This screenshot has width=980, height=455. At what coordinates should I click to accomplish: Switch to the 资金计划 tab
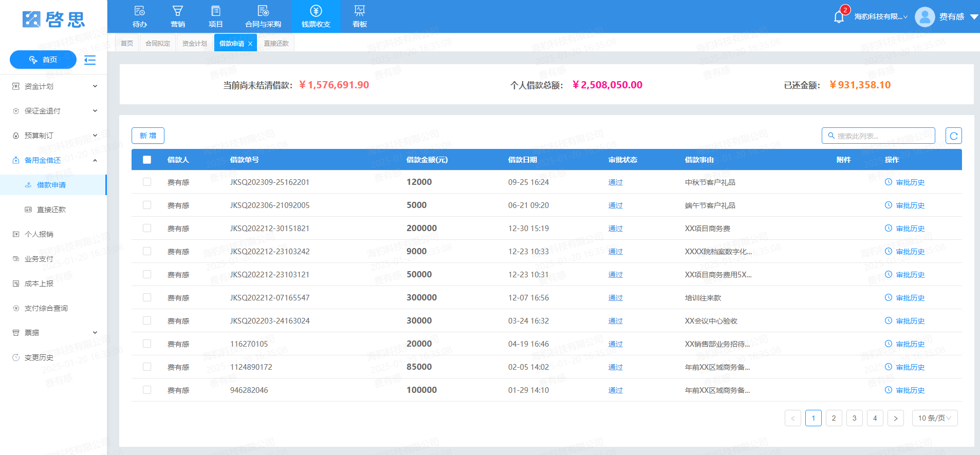click(x=195, y=43)
